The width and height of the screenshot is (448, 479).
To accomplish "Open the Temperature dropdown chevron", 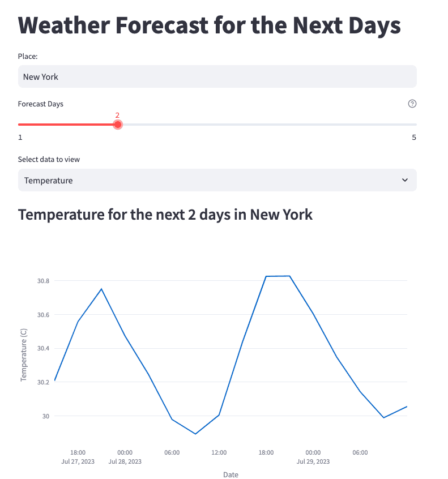I will pos(404,180).
